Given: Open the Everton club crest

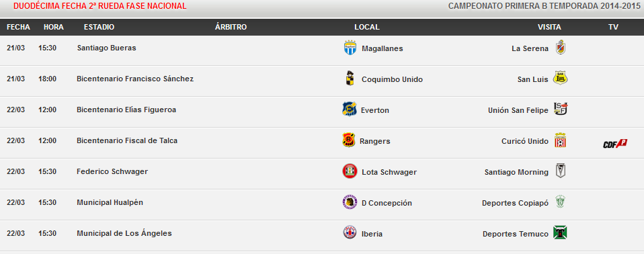Looking at the screenshot, I should pos(350,109).
